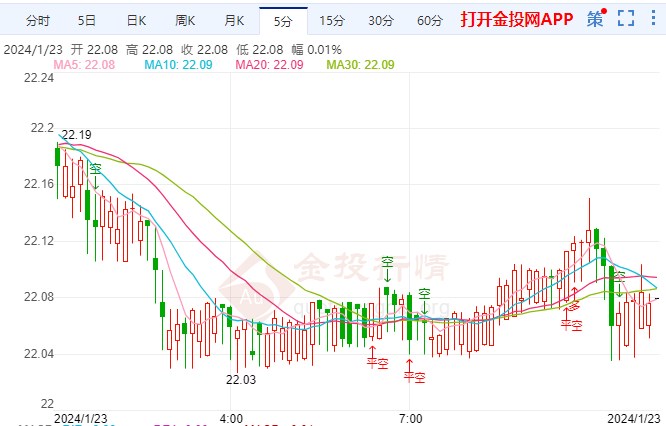This screenshot has width=666, height=426.
Task: Open the 策 strategy icon
Action: [x=595, y=18]
